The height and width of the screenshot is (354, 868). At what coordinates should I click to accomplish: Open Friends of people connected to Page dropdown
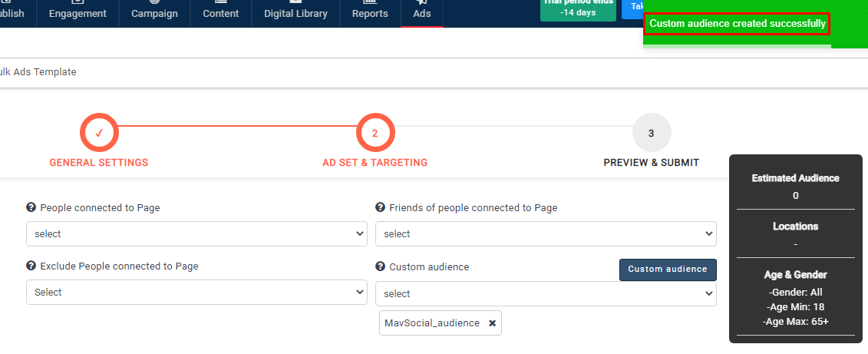545,233
